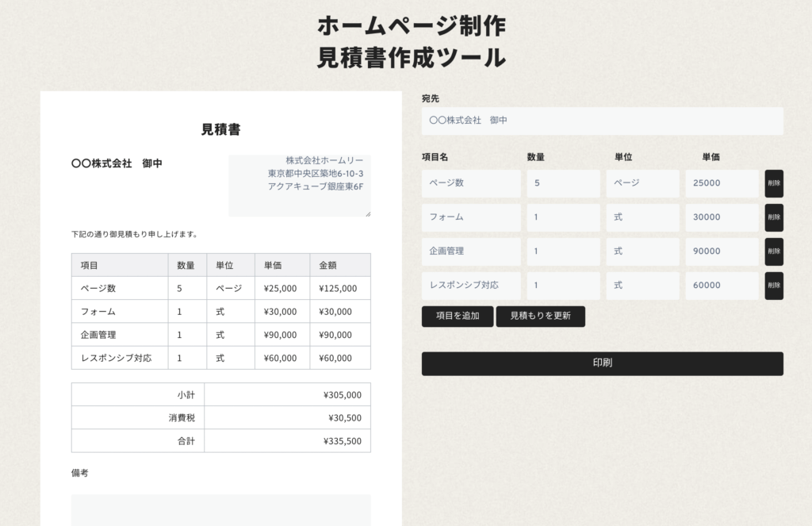Click the 企画管理 item name field
812x526 pixels.
(x=470, y=251)
